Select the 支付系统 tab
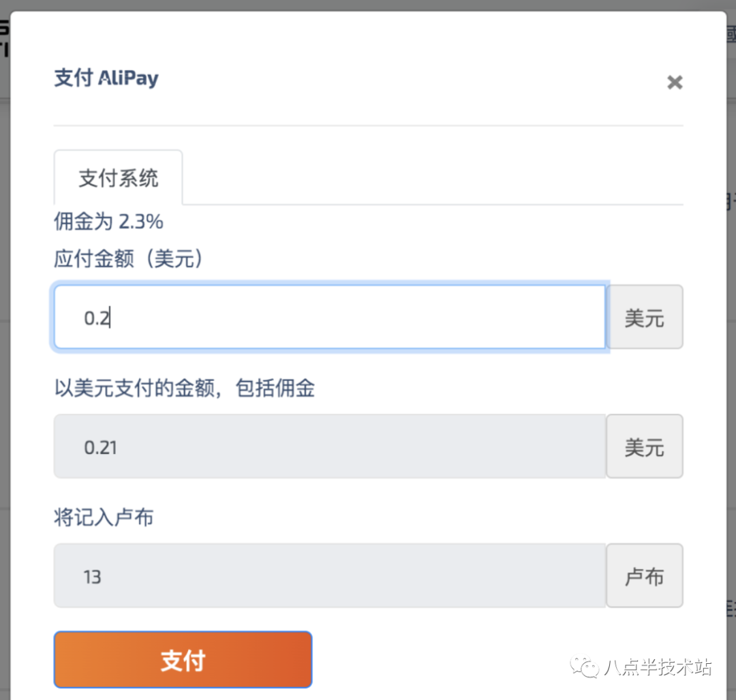 click(119, 179)
